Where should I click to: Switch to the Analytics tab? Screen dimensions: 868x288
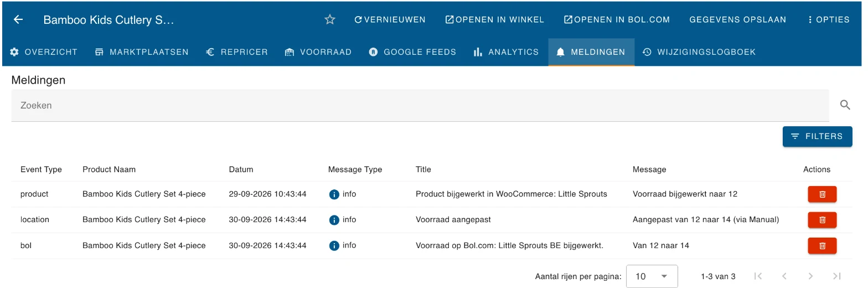click(x=506, y=52)
